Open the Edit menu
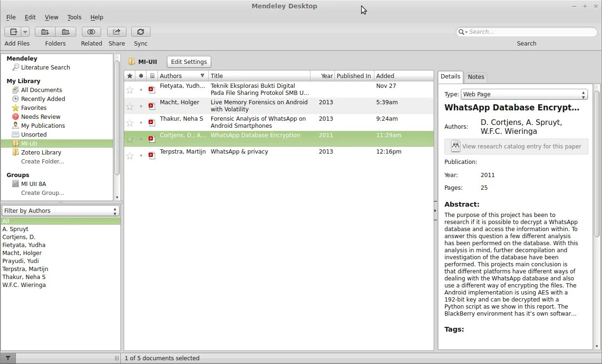602x364 pixels. tap(30, 17)
